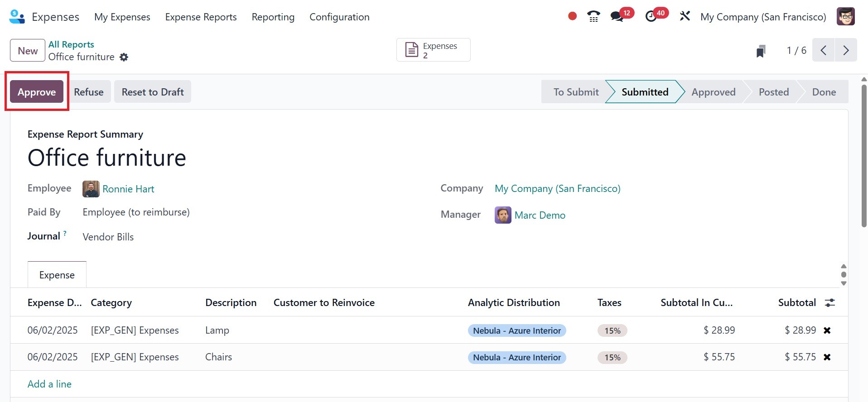Open column options toggle in expense table
868x402 pixels.
point(829,303)
